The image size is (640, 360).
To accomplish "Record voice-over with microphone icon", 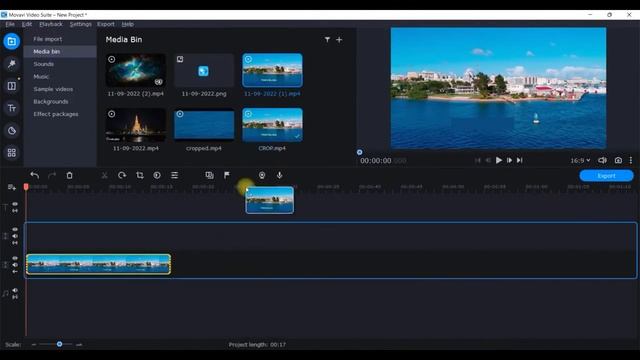I will point(280,175).
